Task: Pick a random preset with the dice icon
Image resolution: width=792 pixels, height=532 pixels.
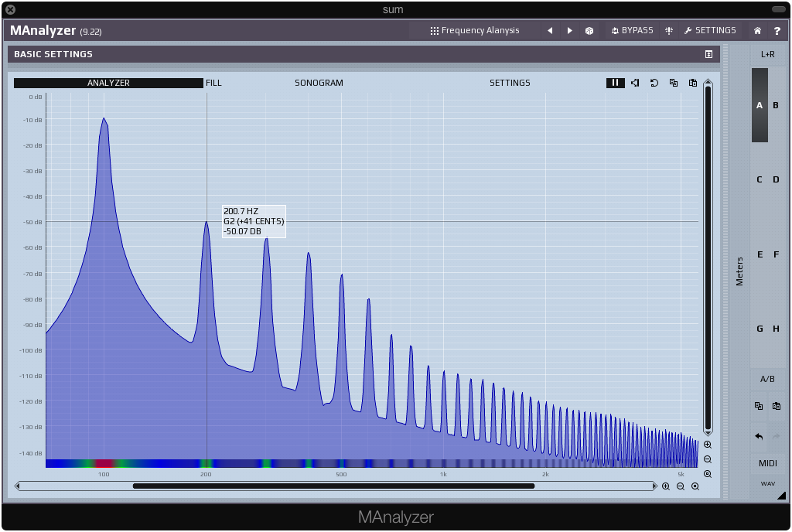Action: [x=589, y=31]
